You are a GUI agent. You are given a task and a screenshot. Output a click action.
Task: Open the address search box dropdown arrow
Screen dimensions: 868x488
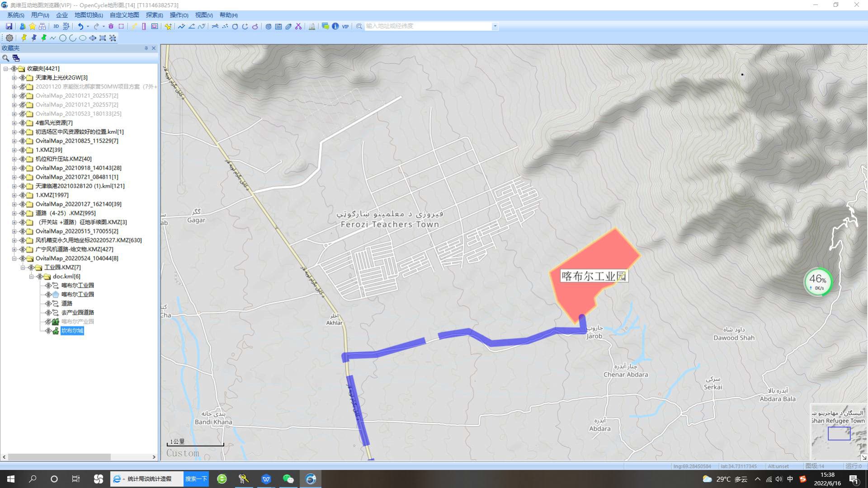495,26
